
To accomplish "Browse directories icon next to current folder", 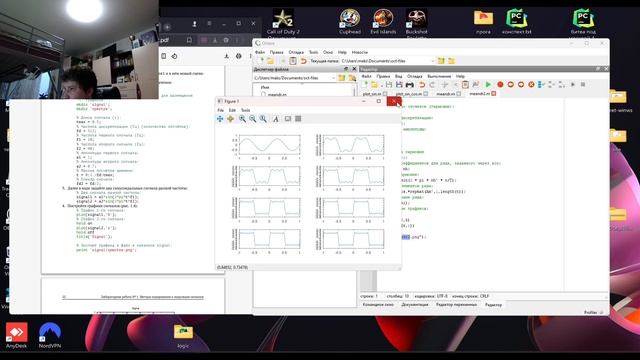I will click(x=451, y=61).
